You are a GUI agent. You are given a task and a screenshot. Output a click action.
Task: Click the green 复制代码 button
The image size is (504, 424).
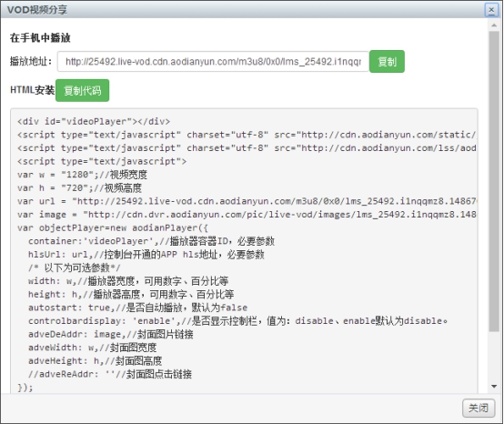coord(82,90)
